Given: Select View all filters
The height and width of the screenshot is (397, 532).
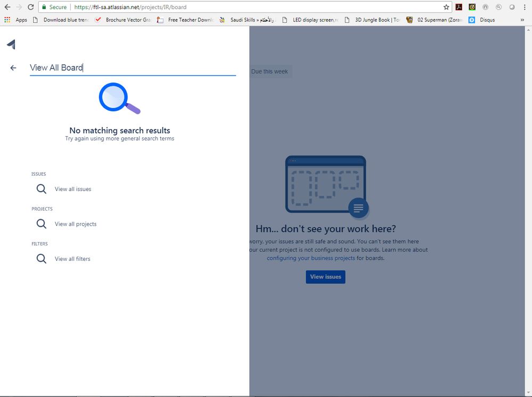Looking at the screenshot, I should tap(72, 259).
